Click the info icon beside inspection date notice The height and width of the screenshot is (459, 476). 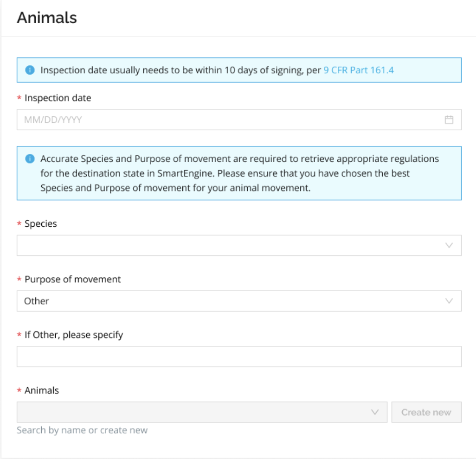pos(30,70)
